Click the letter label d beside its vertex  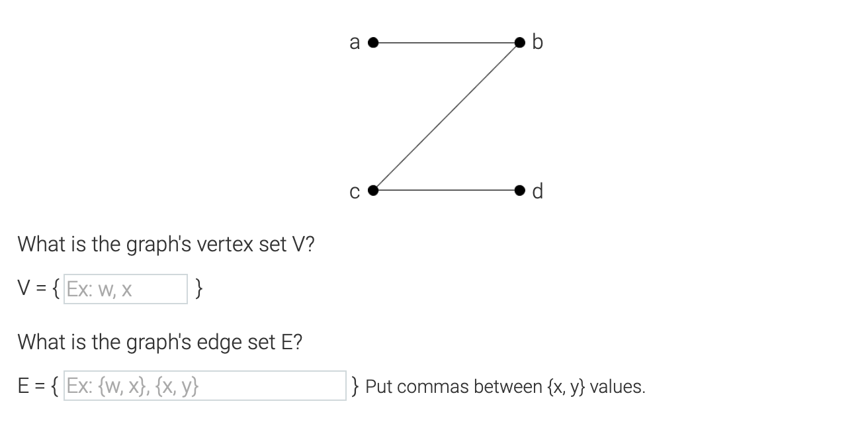pyautogui.click(x=537, y=191)
